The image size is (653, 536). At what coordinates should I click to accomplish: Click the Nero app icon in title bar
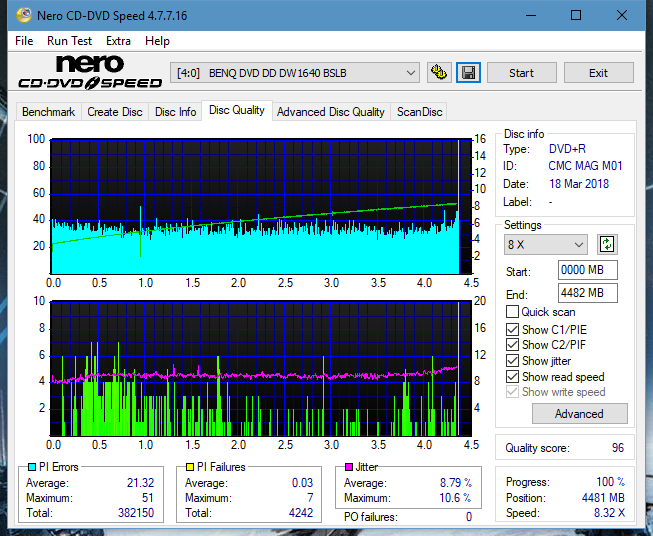(24, 15)
